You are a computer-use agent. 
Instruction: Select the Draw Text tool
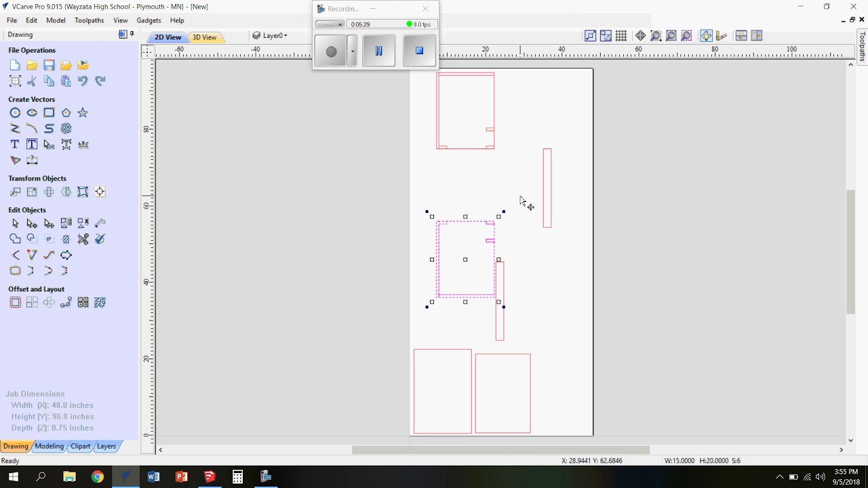click(x=15, y=144)
